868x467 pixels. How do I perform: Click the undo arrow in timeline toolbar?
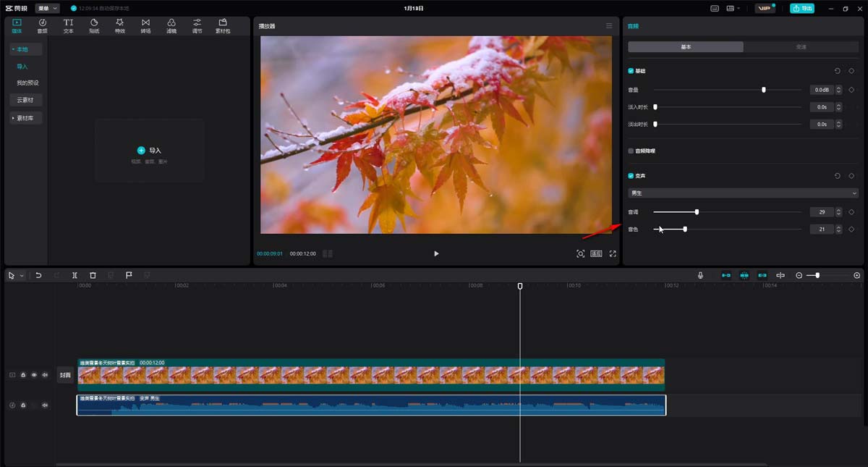[38, 275]
